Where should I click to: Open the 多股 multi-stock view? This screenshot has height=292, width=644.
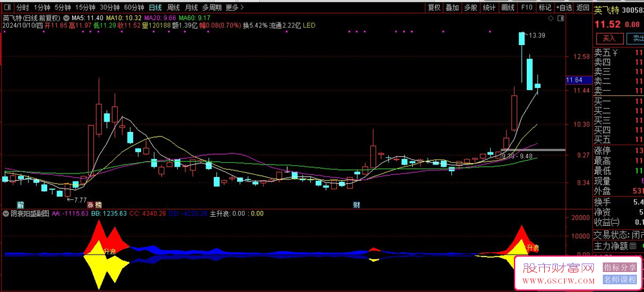(x=471, y=7)
